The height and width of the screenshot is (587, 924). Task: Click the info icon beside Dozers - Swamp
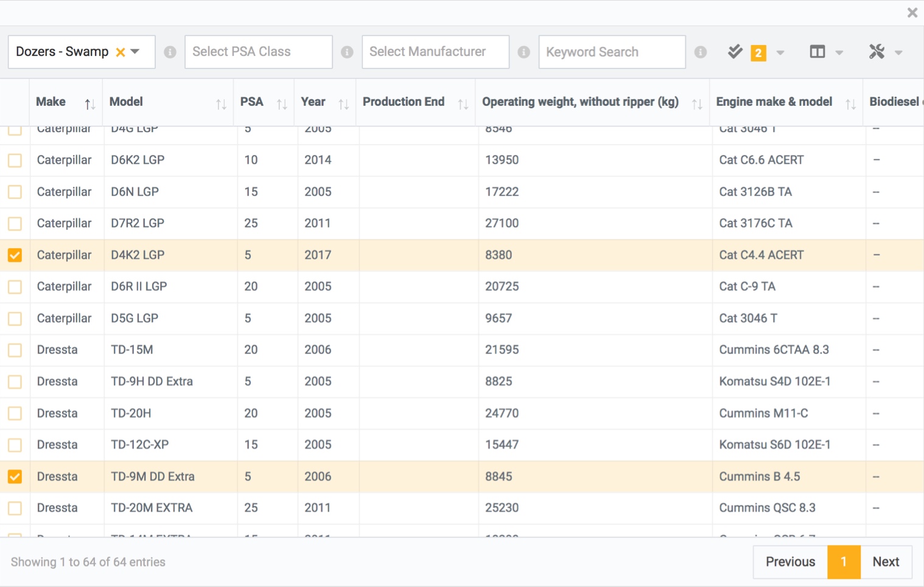(x=170, y=52)
